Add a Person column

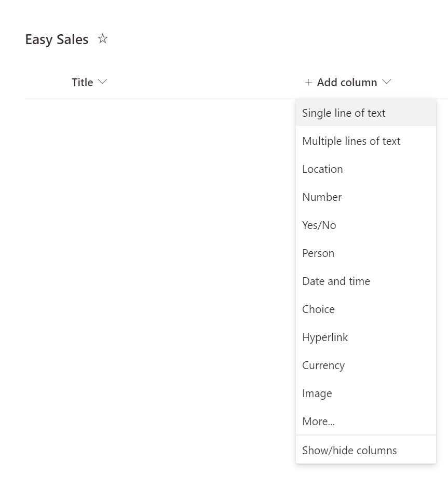(x=318, y=253)
